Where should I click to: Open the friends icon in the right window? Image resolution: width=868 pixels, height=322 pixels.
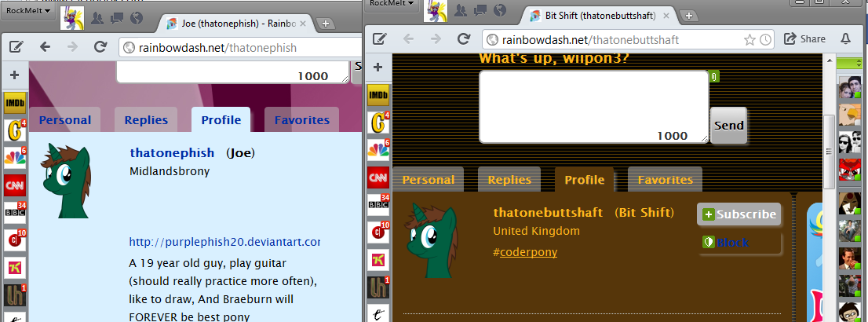[x=461, y=10]
